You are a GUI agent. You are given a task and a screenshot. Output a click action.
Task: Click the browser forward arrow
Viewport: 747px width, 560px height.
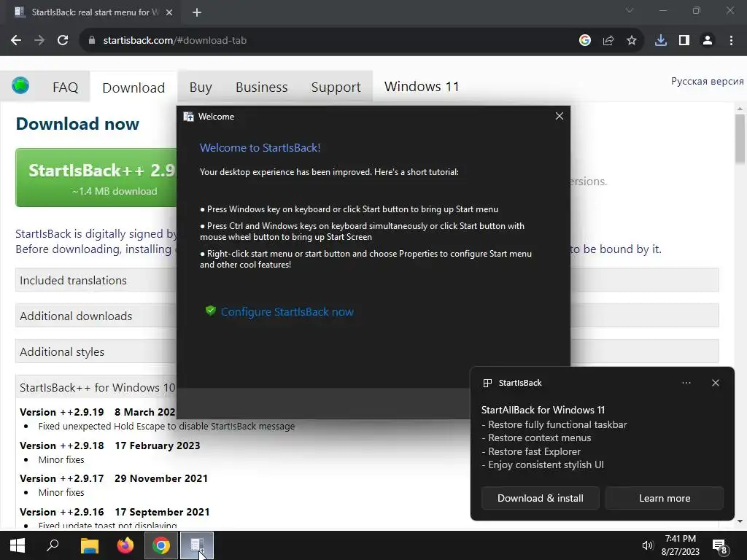39,41
